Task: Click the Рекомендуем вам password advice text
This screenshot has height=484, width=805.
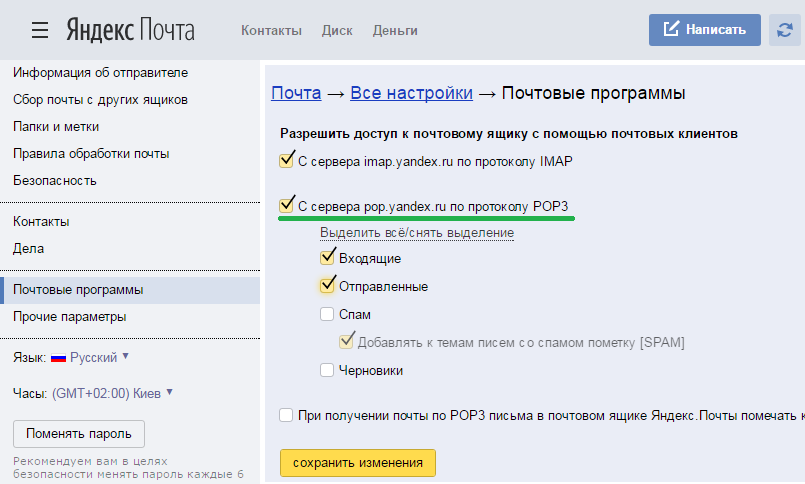Action: click(x=128, y=467)
